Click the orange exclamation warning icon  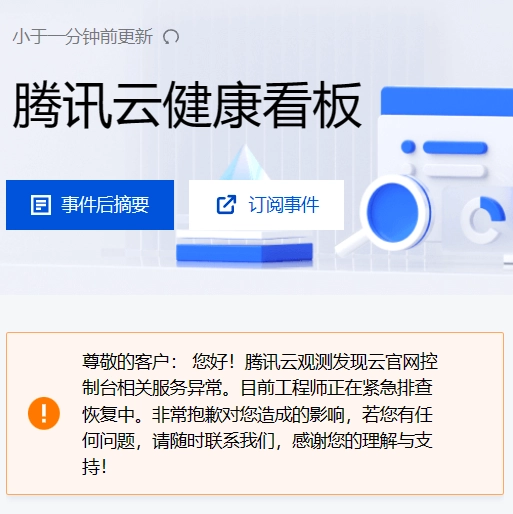(x=44, y=413)
